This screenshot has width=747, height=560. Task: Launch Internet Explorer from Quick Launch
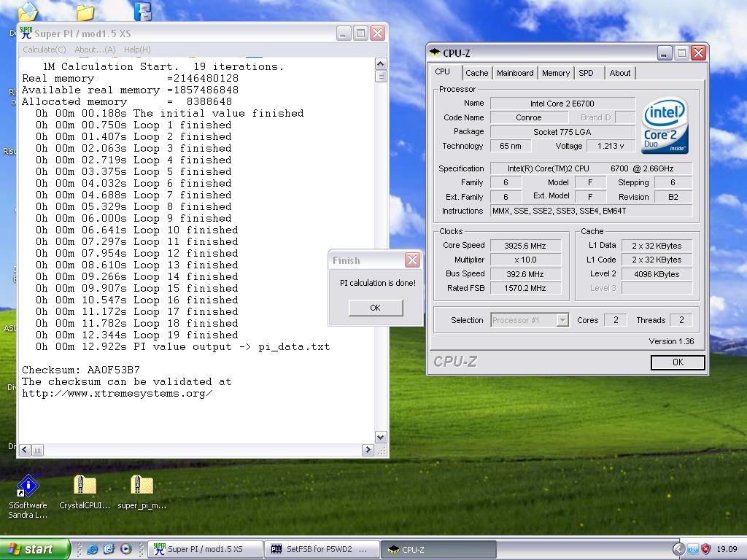pyautogui.click(x=93, y=549)
